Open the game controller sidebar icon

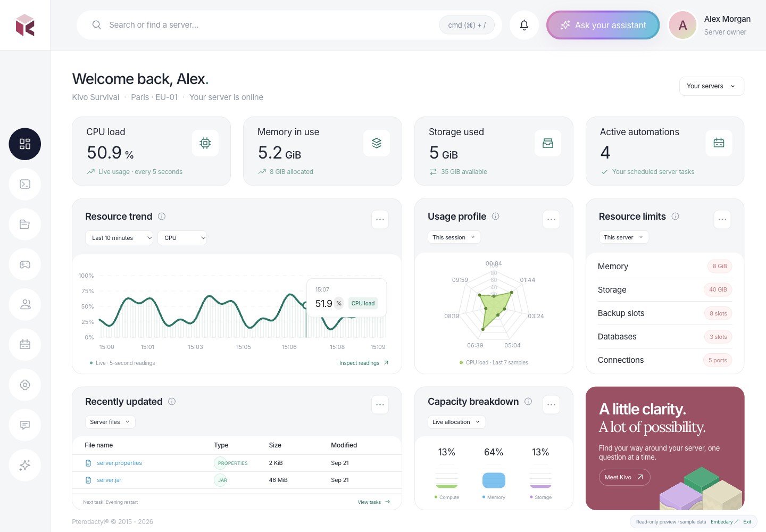point(25,264)
